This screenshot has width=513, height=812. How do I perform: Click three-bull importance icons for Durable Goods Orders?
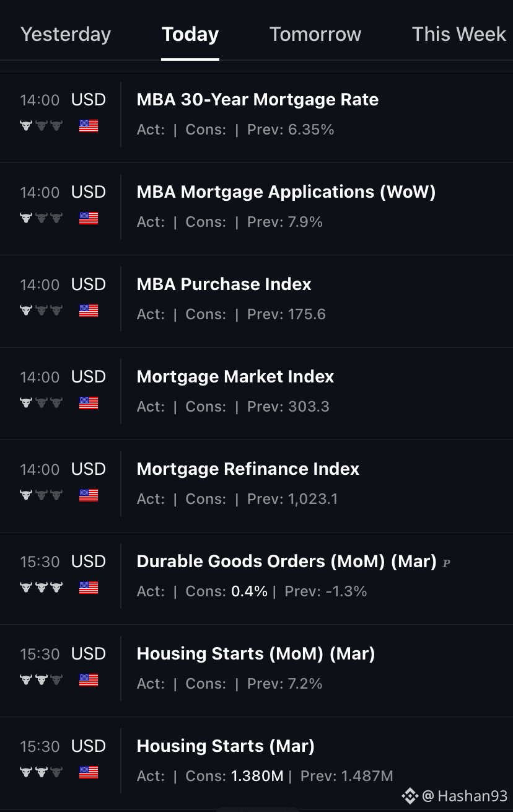(x=42, y=588)
